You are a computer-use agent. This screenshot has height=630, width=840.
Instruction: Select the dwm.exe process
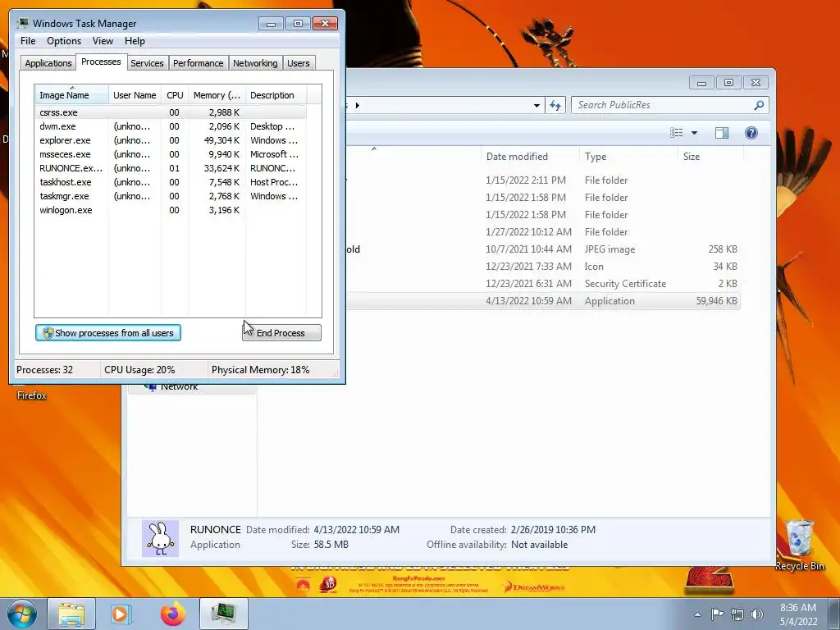(x=171, y=126)
